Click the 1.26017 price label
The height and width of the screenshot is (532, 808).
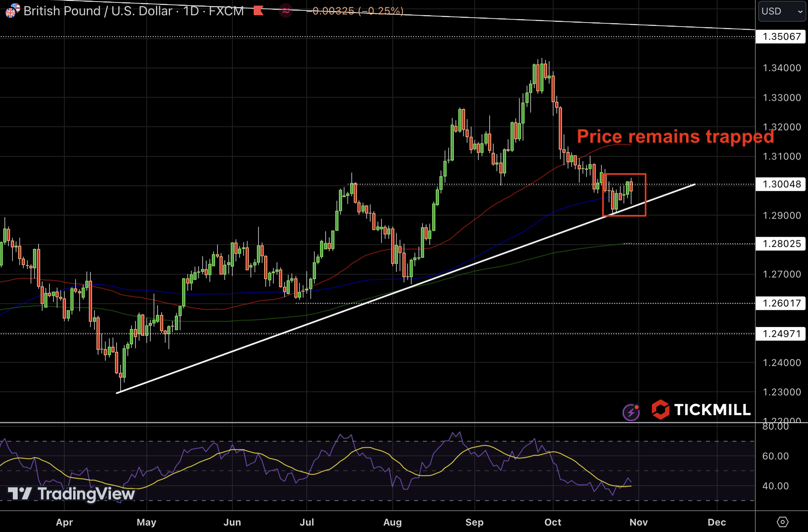tap(781, 303)
